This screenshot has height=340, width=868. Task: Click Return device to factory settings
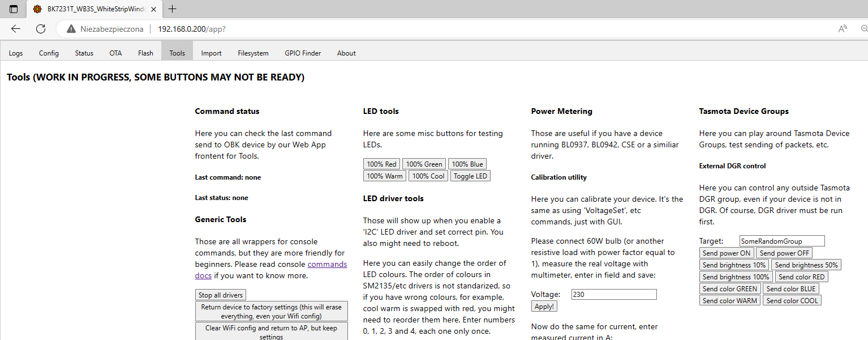tap(272, 312)
